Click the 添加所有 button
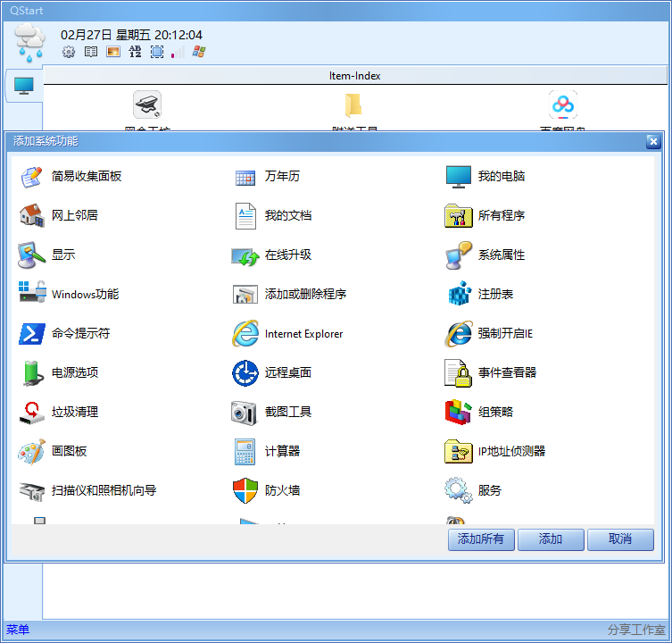672x643 pixels. point(481,539)
